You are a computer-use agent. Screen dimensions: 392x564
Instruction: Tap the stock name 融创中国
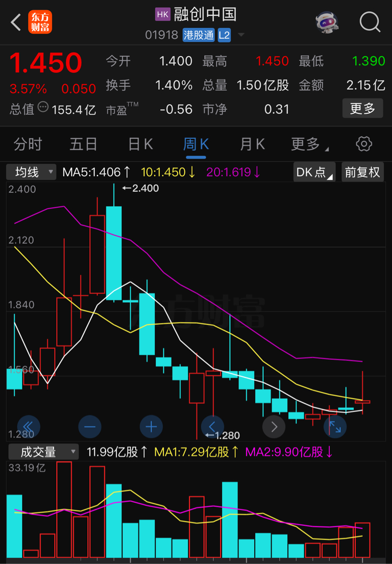coord(205,14)
